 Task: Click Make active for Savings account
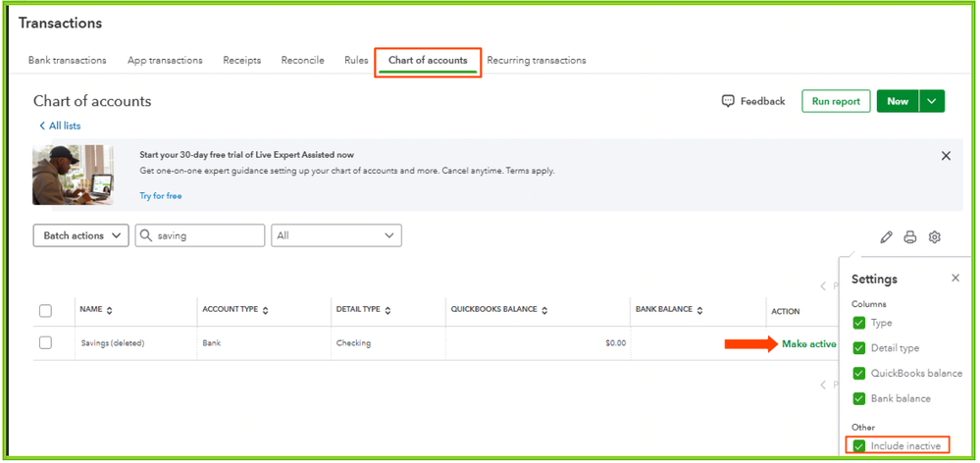tap(808, 344)
